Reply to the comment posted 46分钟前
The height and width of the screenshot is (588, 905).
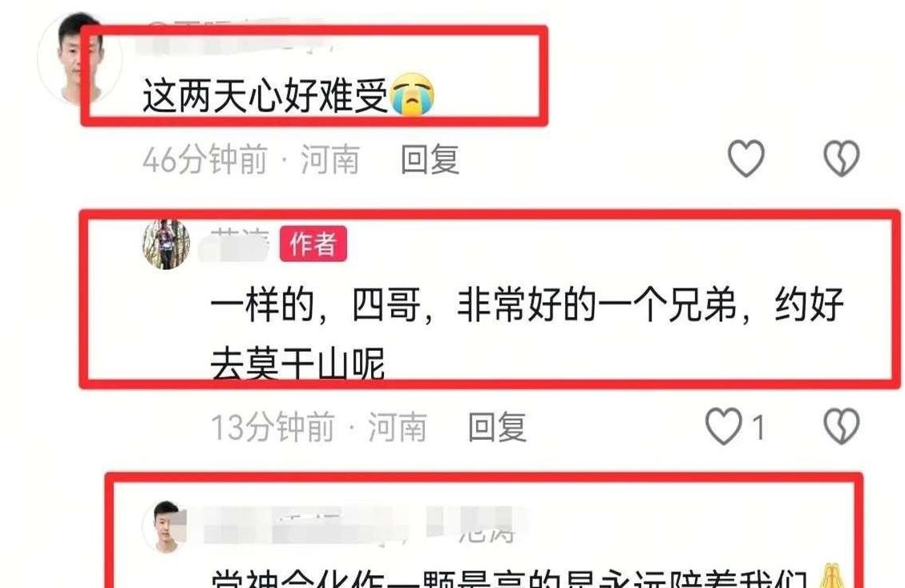[x=430, y=159]
